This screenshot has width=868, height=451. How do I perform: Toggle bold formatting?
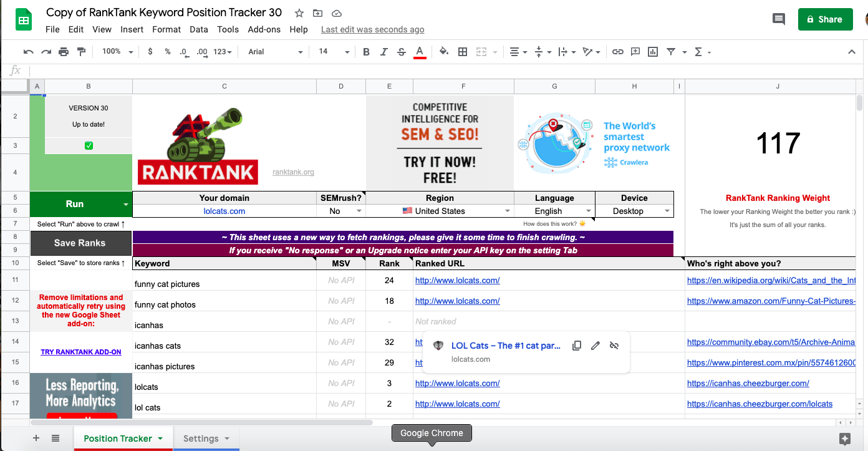click(366, 52)
